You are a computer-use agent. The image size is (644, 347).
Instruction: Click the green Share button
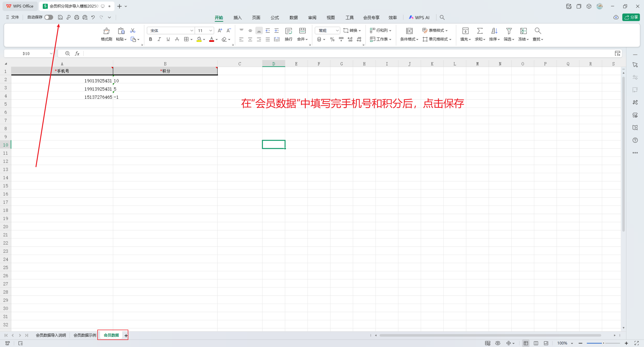click(631, 17)
